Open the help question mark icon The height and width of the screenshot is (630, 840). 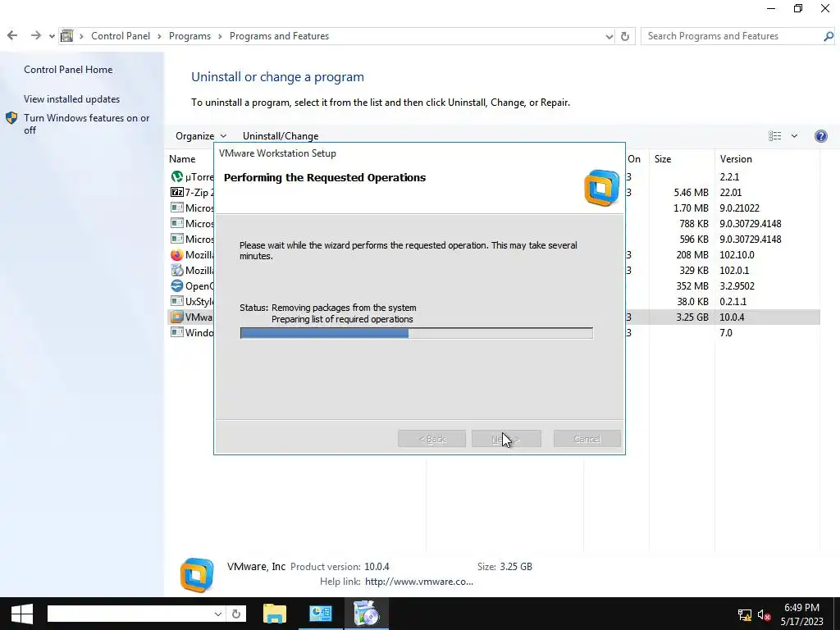tap(820, 136)
